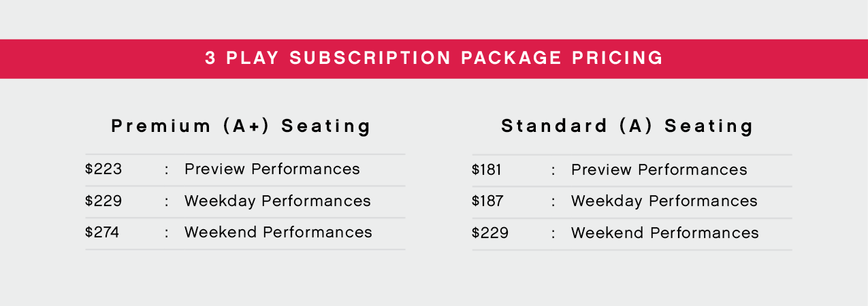Select Weekday Performances under Premium seating
This screenshot has height=306, width=868.
(278, 201)
